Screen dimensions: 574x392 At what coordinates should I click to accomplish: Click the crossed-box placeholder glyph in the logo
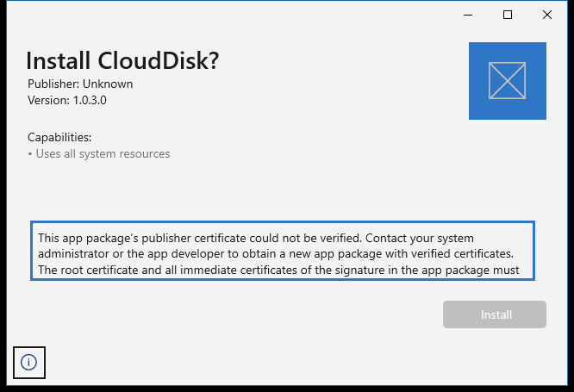pos(507,80)
